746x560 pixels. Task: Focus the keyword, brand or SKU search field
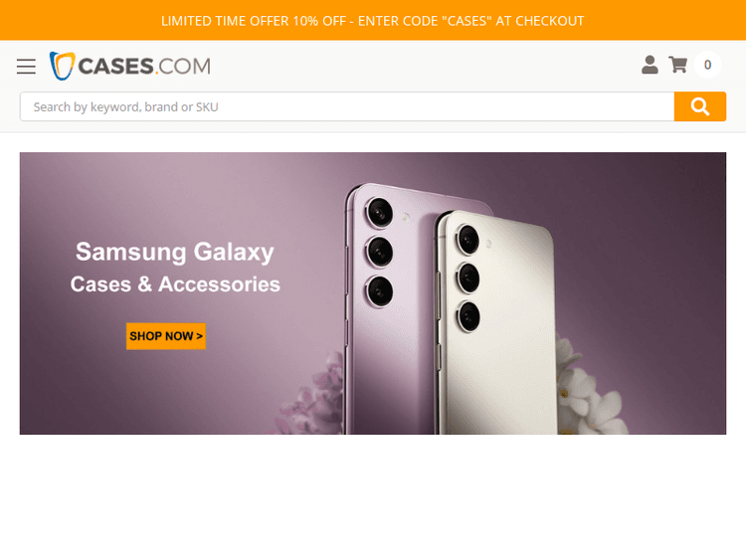[347, 106]
